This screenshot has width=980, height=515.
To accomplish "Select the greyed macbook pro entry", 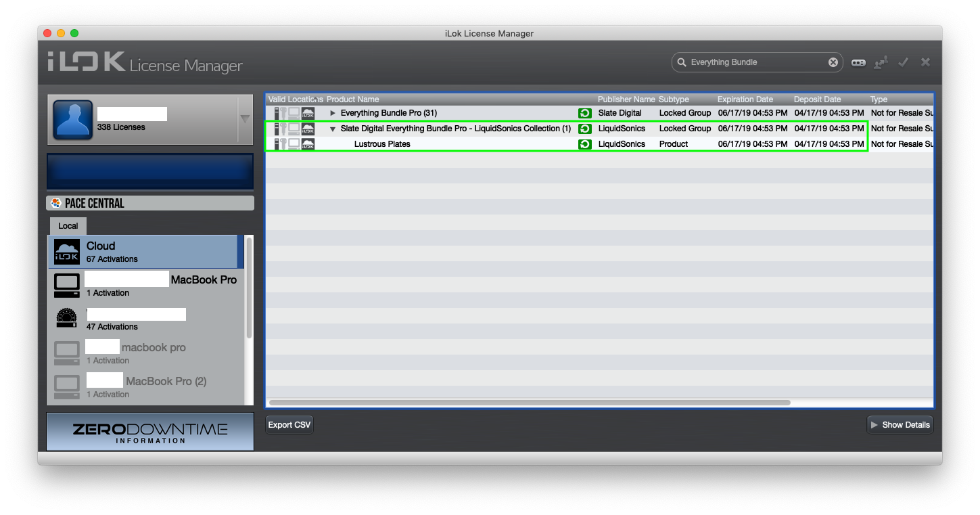I will point(145,353).
